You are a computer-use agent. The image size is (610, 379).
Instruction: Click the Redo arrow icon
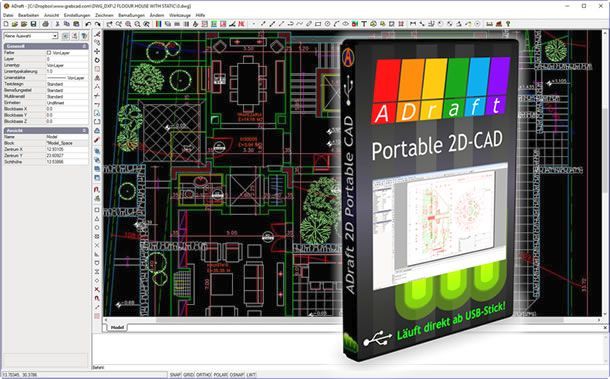[97, 24]
